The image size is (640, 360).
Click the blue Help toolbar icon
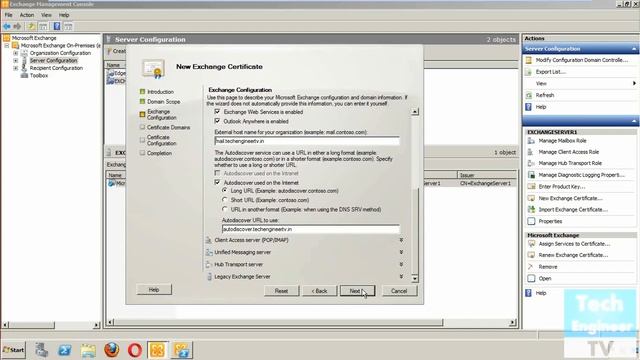[57, 27]
